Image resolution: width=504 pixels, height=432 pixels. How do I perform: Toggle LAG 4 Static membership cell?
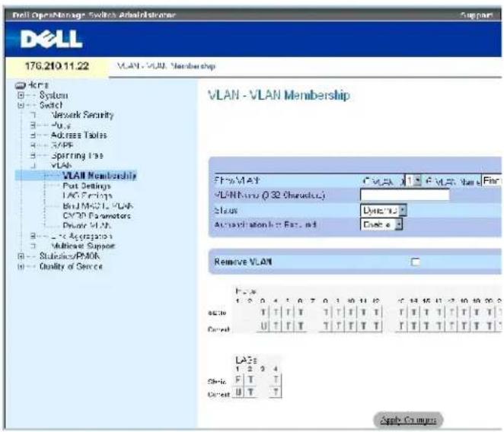(276, 380)
